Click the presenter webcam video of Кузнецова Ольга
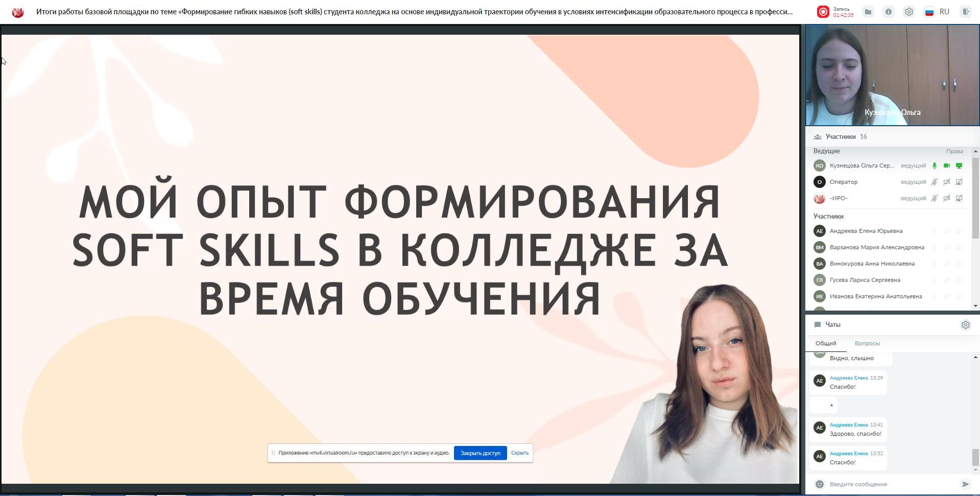Viewport: 980px width, 496px height. (x=892, y=75)
